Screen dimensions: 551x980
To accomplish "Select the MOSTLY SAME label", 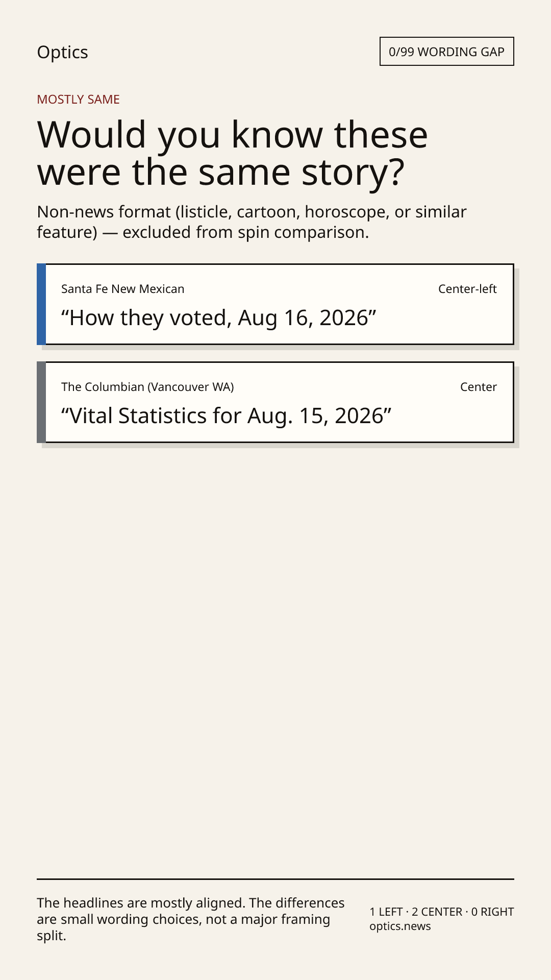I will pos(78,100).
